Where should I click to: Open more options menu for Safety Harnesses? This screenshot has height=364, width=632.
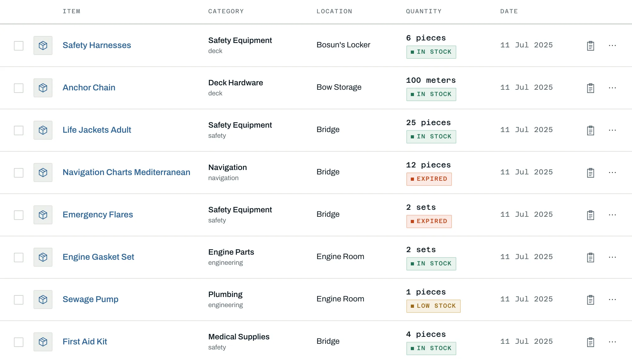click(x=612, y=45)
